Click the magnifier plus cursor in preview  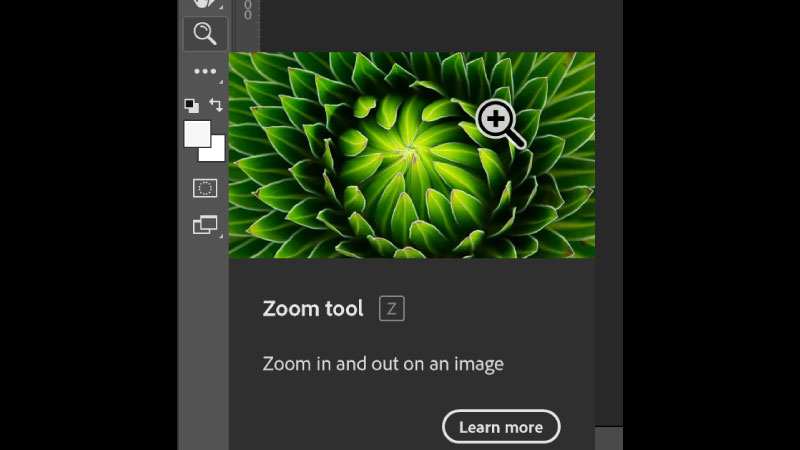coord(498,123)
